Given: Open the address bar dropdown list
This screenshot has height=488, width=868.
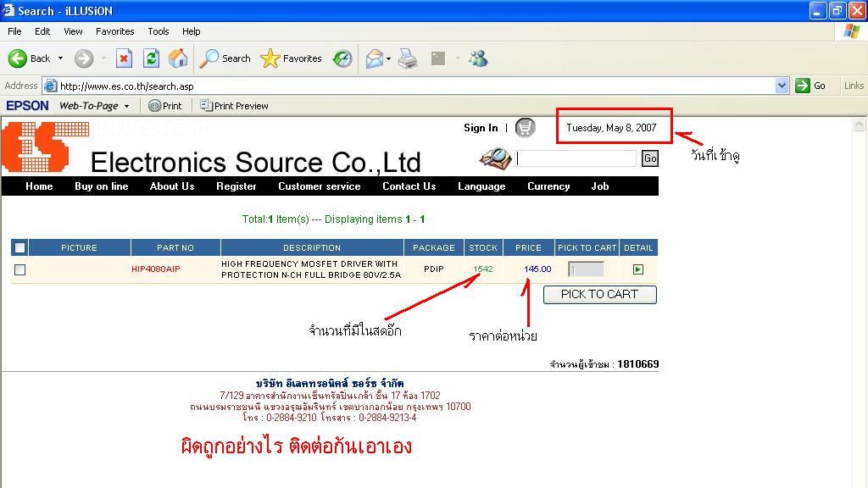Looking at the screenshot, I should [782, 86].
